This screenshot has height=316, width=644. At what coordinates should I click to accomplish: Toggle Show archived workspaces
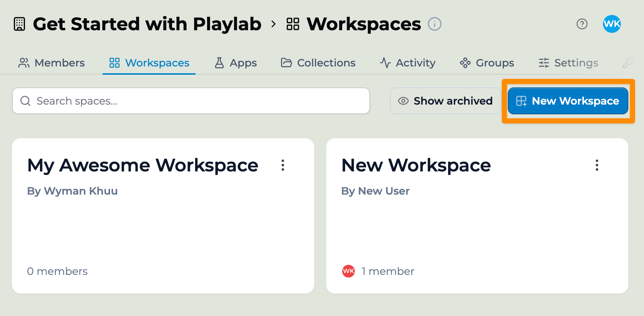click(446, 101)
